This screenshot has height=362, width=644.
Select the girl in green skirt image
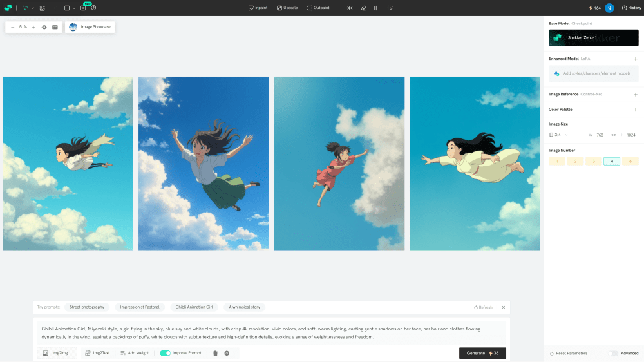(x=204, y=164)
